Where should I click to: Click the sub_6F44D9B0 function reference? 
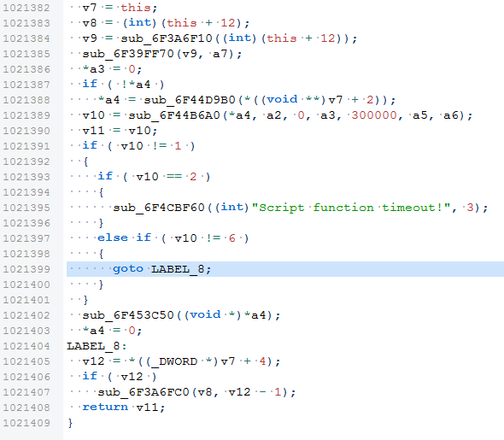(x=190, y=100)
